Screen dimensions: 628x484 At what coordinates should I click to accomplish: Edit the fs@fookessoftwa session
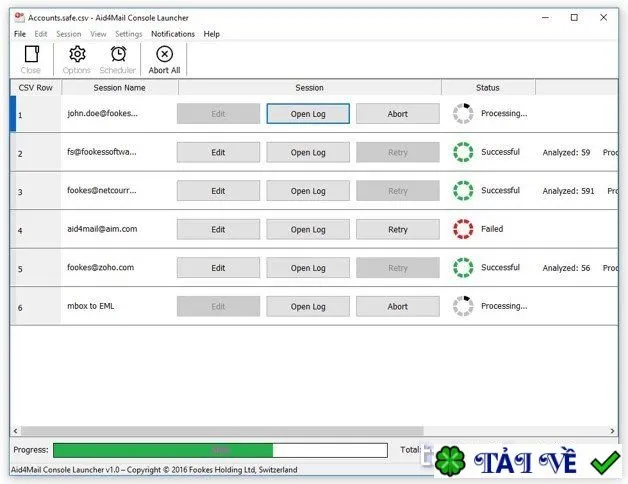[x=218, y=152]
